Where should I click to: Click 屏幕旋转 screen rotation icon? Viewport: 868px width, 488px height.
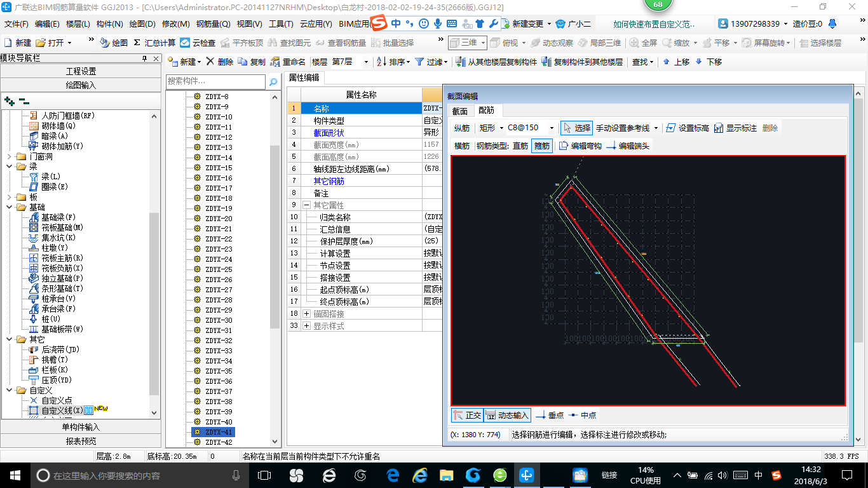pos(746,43)
